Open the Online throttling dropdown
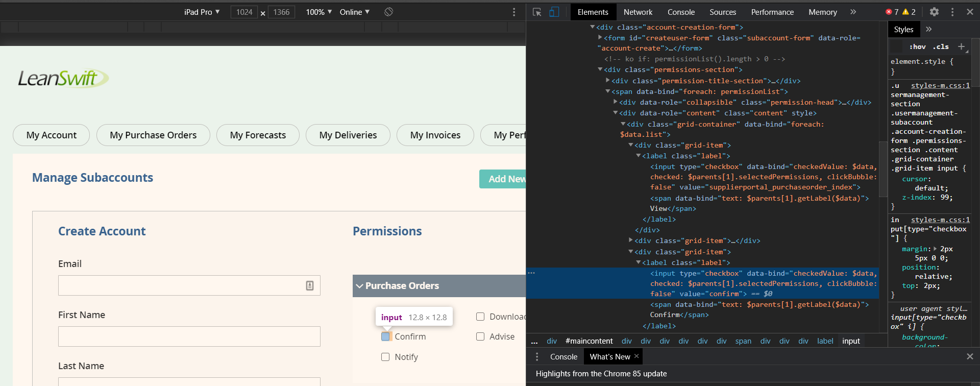The image size is (980, 386). 355,12
